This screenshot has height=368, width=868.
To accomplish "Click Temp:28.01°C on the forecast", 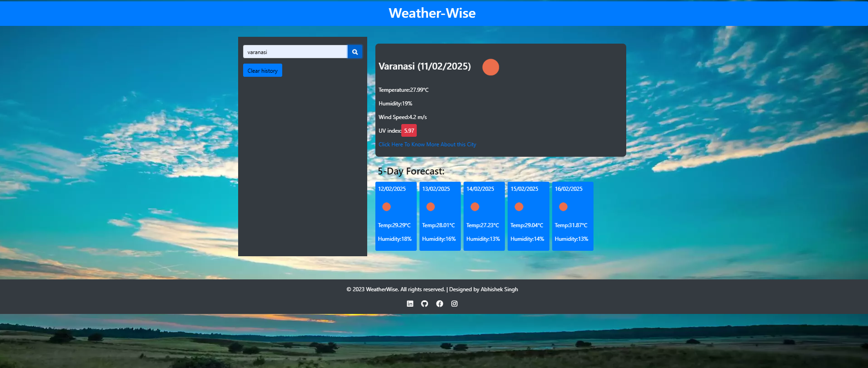I will point(438,225).
